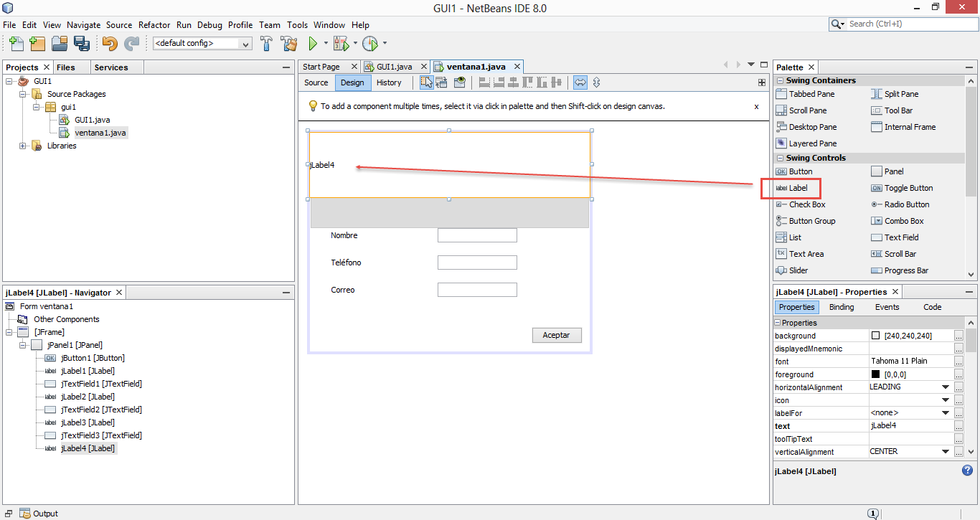Select the Preview Design eye icon

[459, 82]
